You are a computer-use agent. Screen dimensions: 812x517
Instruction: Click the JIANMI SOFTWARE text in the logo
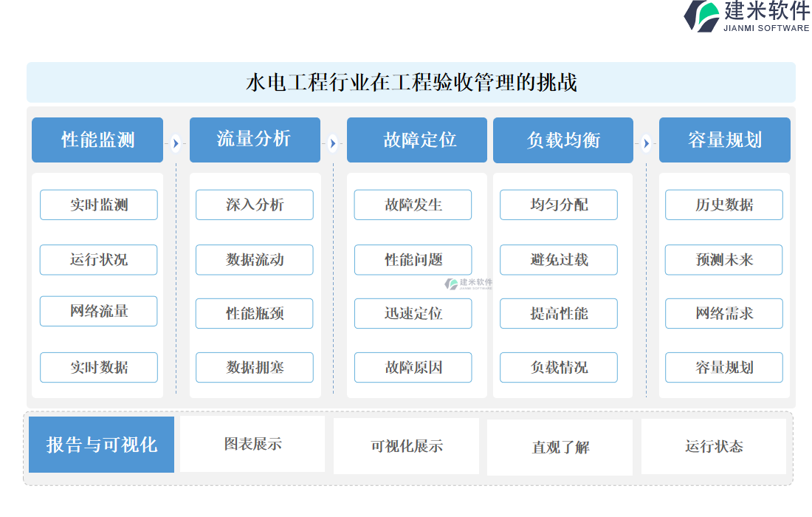coord(766,28)
